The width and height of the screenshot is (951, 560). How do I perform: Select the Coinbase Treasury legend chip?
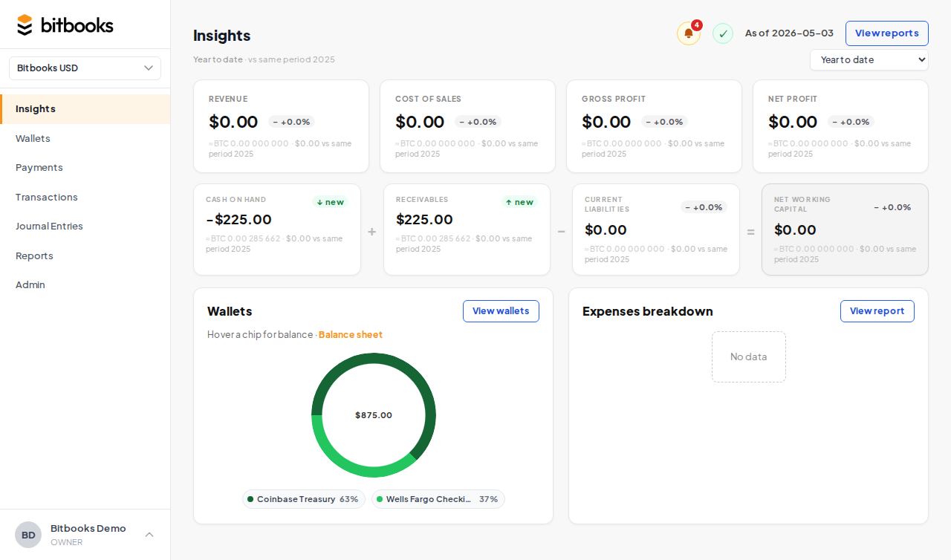click(304, 499)
